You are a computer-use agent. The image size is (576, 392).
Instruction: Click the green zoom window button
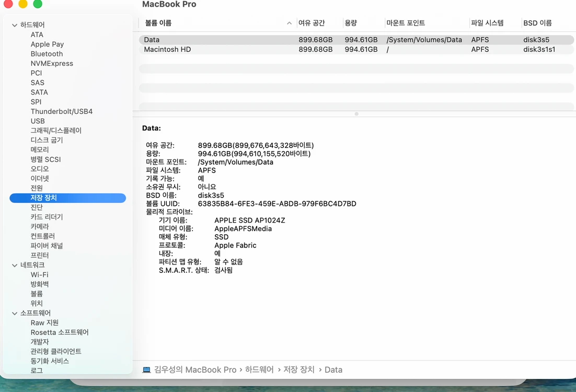(38, 4)
